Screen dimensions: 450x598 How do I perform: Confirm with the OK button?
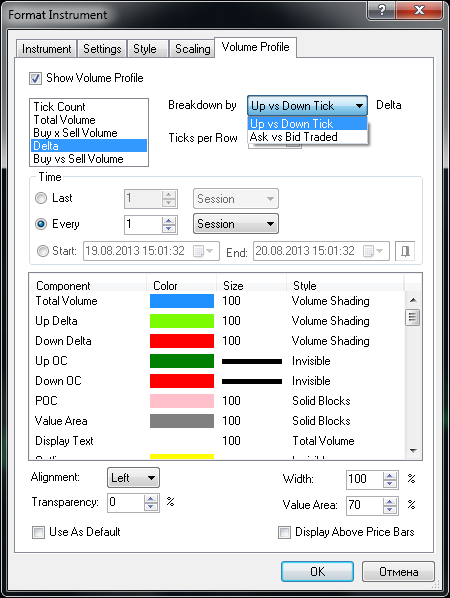coord(317,571)
